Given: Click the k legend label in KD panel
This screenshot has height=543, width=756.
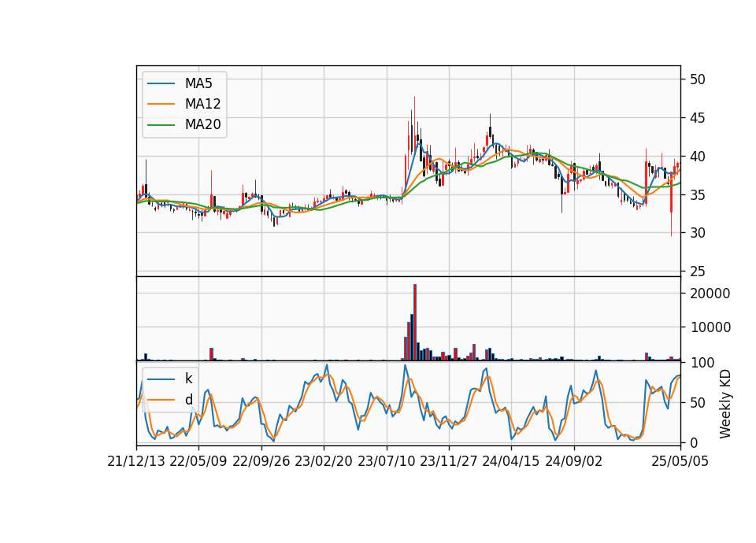Looking at the screenshot, I should [188, 379].
